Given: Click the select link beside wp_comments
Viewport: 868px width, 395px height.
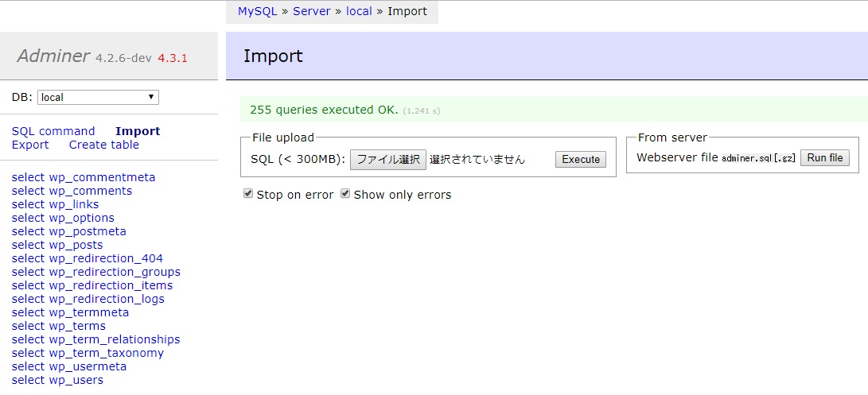Looking at the screenshot, I should pos(28,191).
